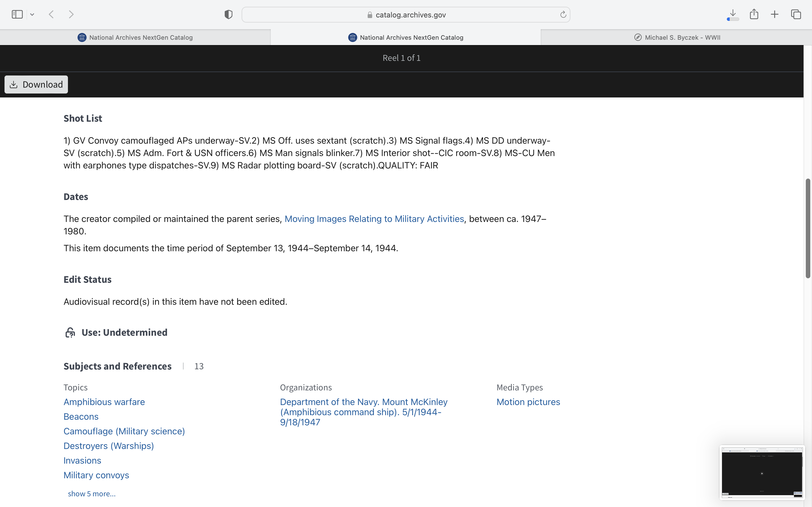Click the privacy shield icon
Screen dimensions: 812x507
pyautogui.click(x=228, y=14)
